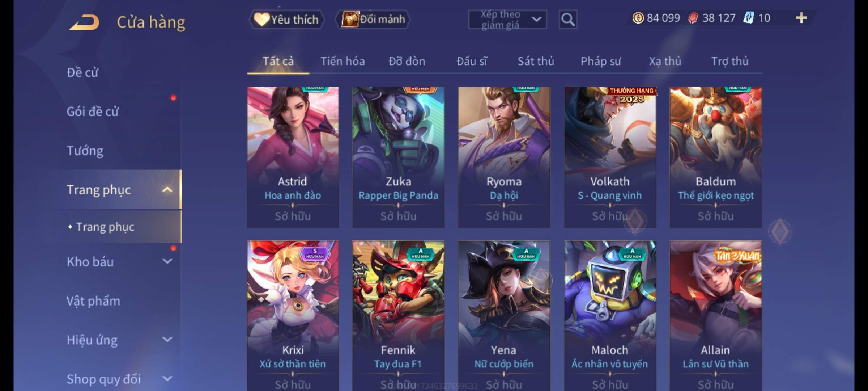Select the Tiến hóa tab
Screen dimensions: 868x391
[x=342, y=61]
